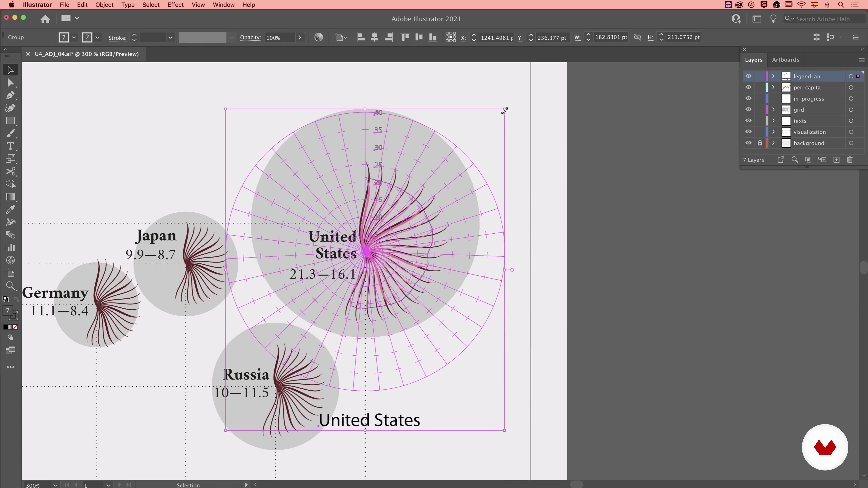
Task: Select the Selection tool arrow
Action: pyautogui.click(x=10, y=70)
